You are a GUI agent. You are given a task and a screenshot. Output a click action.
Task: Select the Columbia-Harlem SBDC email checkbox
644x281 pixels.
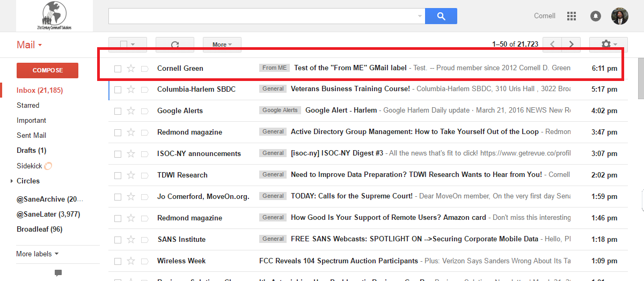tap(118, 89)
